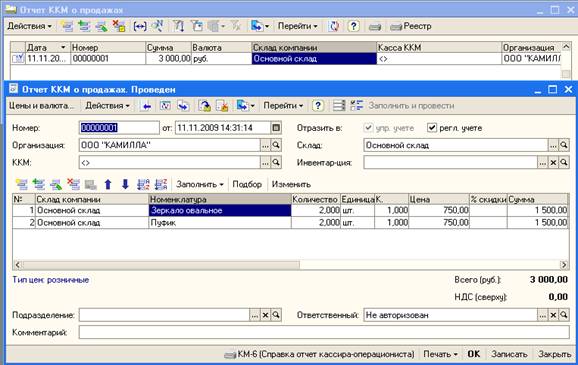Click the Комментарий input field
Image resolution: width=578 pixels, height=365 pixels.
(324, 332)
